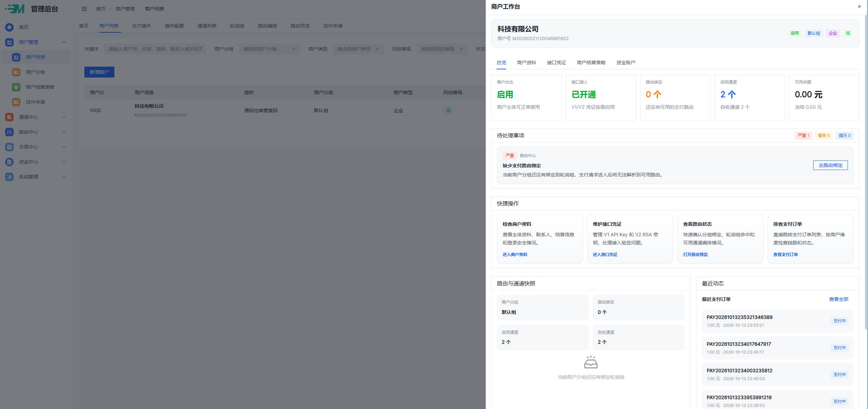
Task: Click merchant ID cell 1000
Action: [x=95, y=110]
